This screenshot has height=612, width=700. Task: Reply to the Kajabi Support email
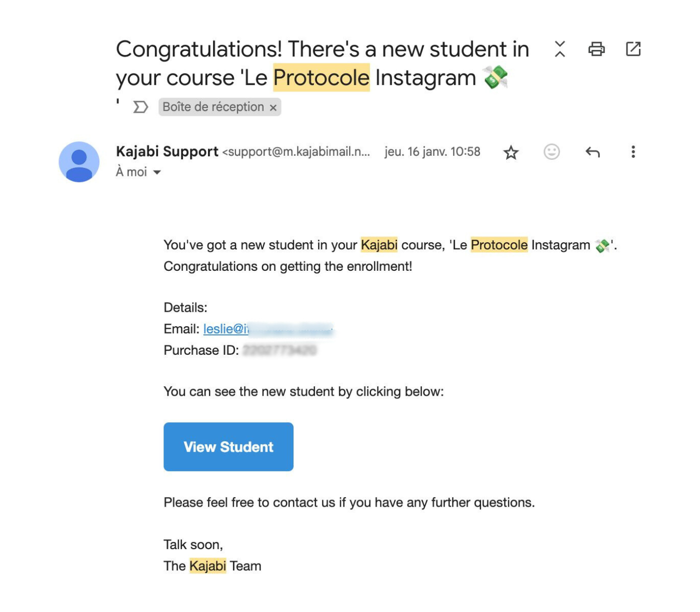pos(592,152)
